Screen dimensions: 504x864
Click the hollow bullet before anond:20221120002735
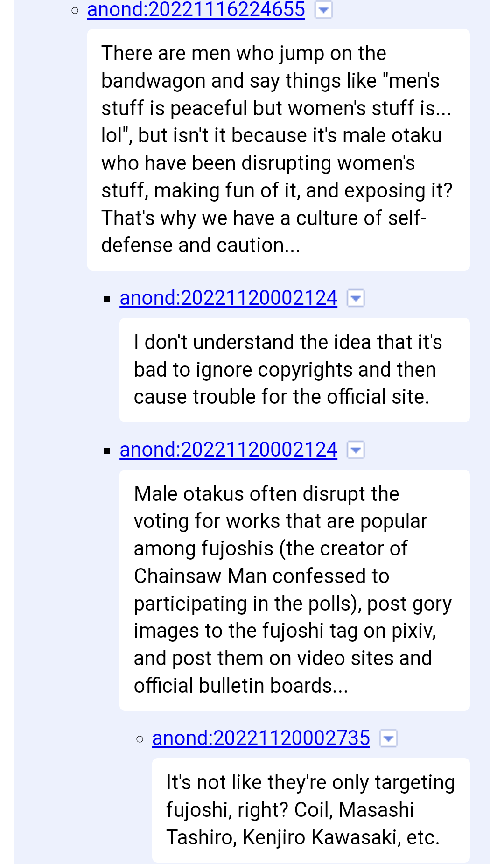[140, 739]
